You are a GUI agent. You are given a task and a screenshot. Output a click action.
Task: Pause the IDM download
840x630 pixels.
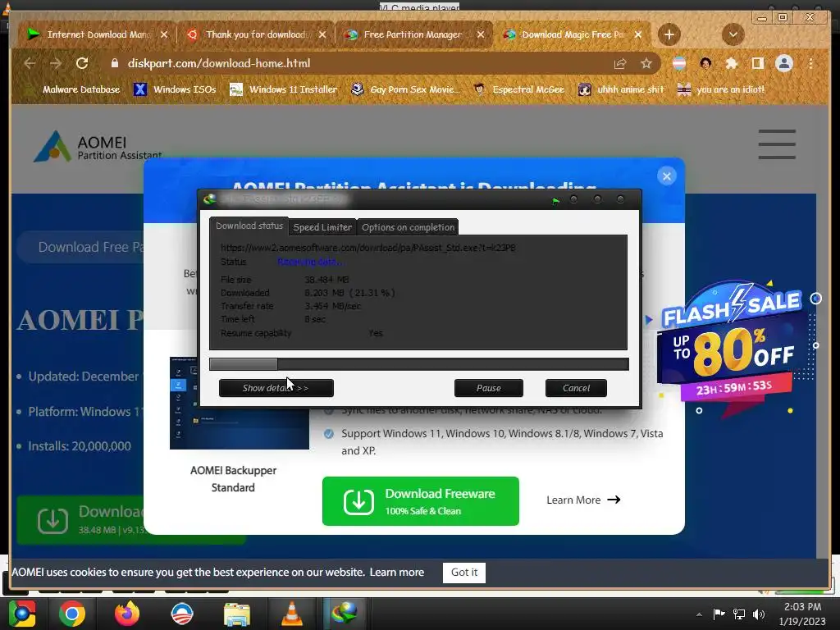tap(489, 388)
